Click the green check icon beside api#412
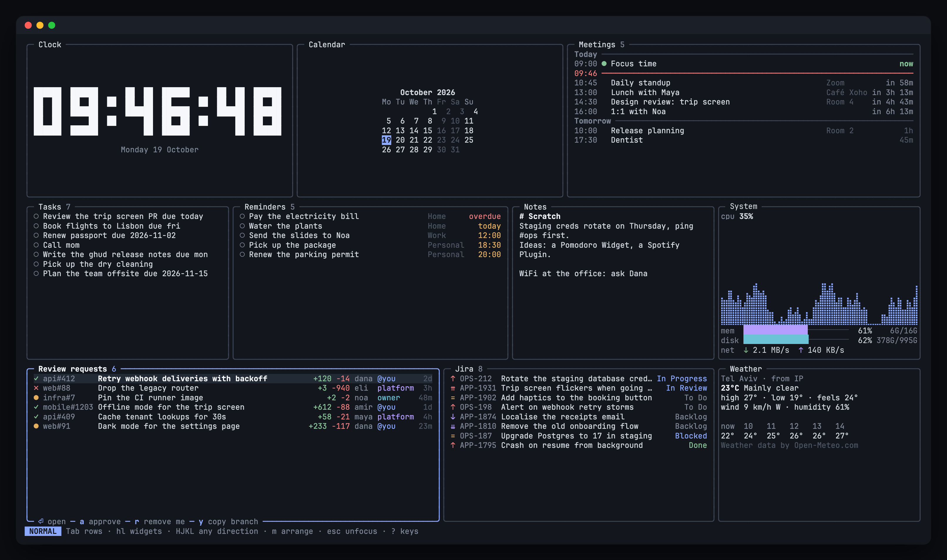Viewport: 947px width, 560px height. (x=36, y=379)
